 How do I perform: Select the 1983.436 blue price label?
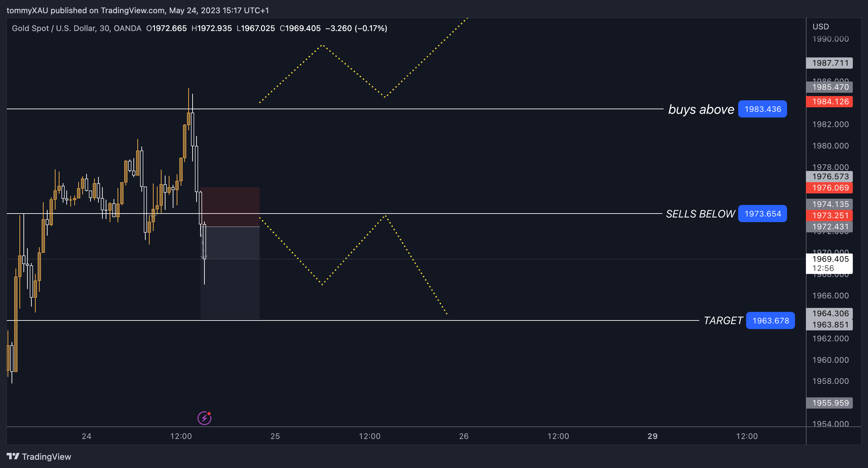762,109
